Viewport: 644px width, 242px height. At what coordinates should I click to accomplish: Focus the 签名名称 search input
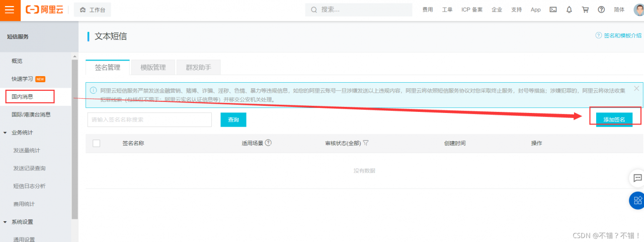tap(149, 119)
